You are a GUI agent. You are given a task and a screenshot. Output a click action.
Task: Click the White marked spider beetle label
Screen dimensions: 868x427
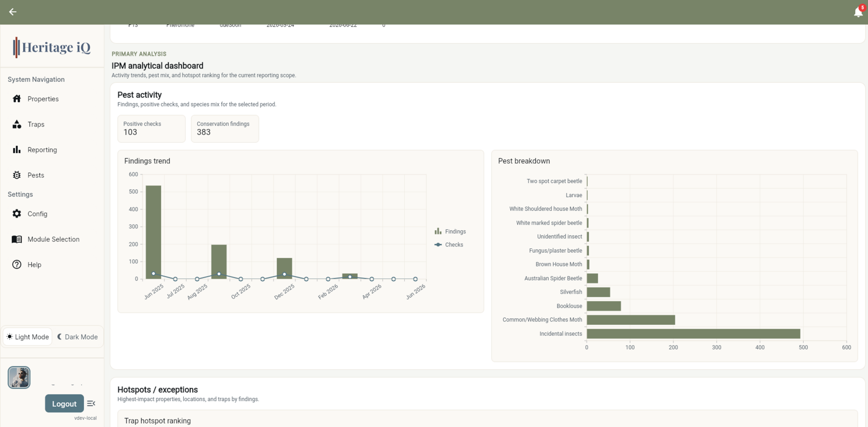click(549, 223)
